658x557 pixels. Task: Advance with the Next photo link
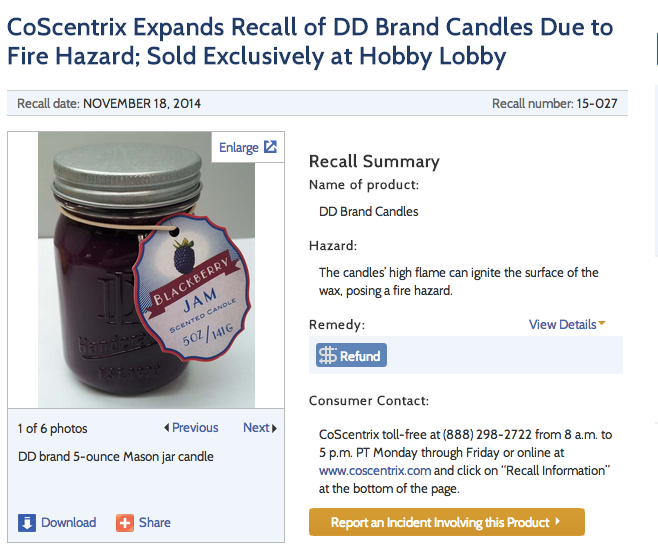click(256, 428)
